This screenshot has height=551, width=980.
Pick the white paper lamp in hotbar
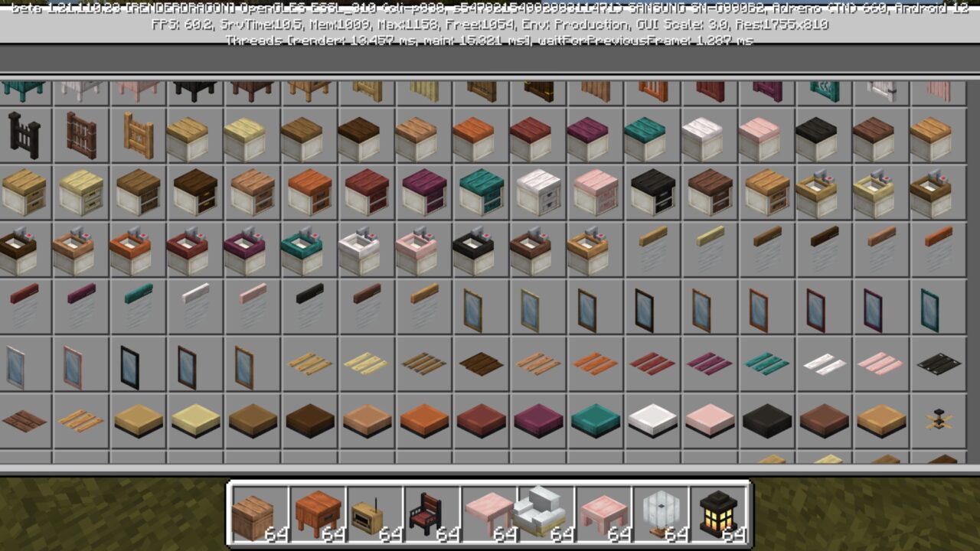661,514
